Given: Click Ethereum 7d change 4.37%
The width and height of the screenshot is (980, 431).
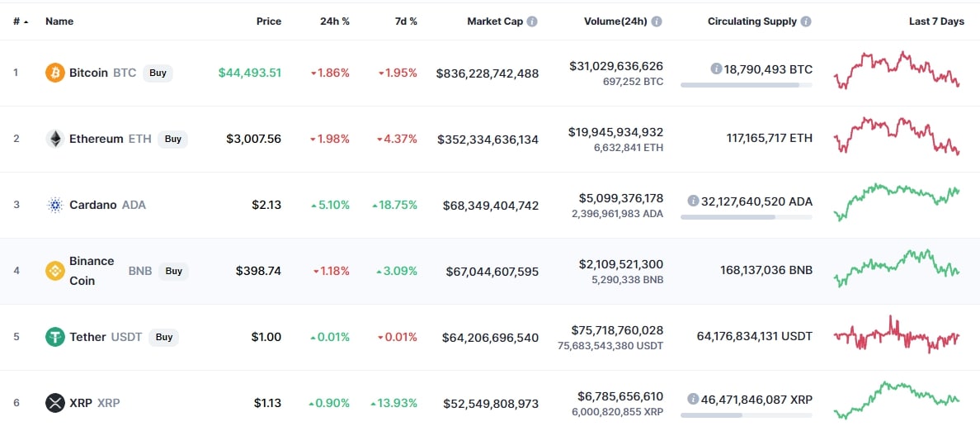Looking at the screenshot, I should tap(397, 139).
